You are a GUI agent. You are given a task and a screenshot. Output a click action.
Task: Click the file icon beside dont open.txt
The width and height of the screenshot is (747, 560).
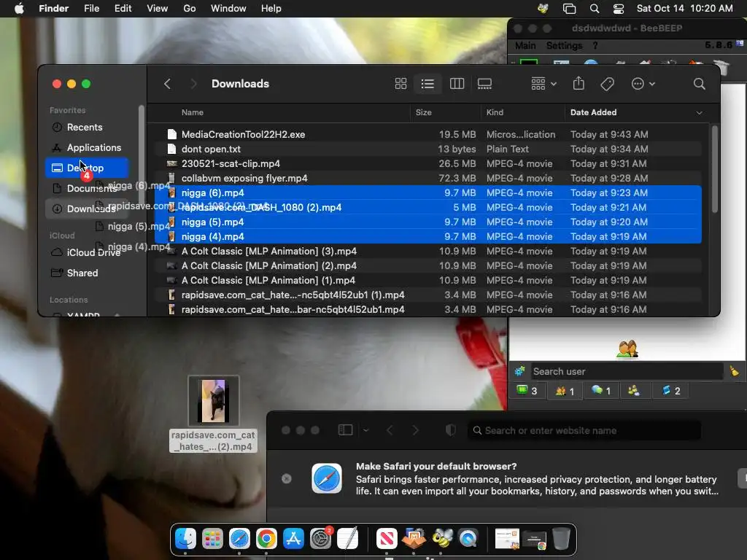[x=172, y=149]
